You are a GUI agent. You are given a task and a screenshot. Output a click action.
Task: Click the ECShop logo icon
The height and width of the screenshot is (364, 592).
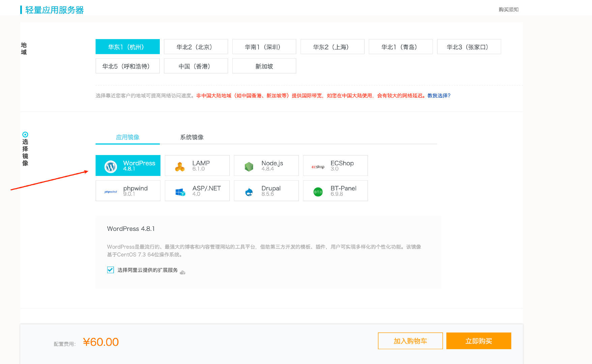318,167
